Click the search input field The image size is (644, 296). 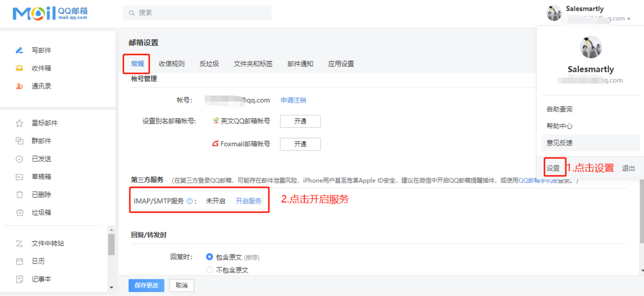click(197, 13)
